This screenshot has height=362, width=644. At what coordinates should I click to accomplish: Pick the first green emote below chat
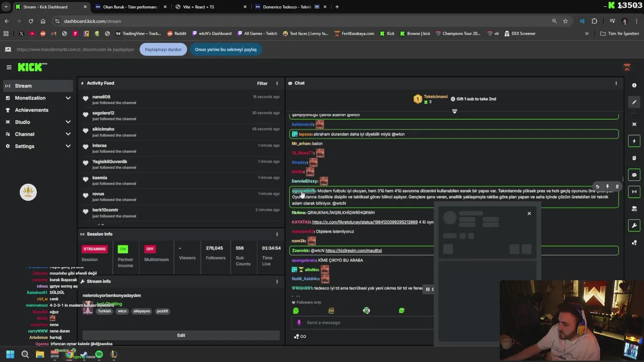pos(296,311)
